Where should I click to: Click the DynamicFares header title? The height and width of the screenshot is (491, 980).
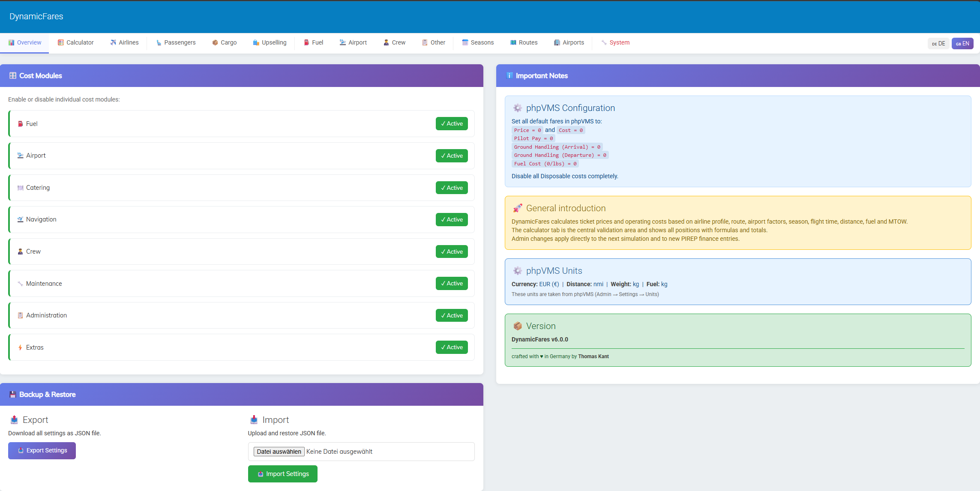(x=36, y=16)
